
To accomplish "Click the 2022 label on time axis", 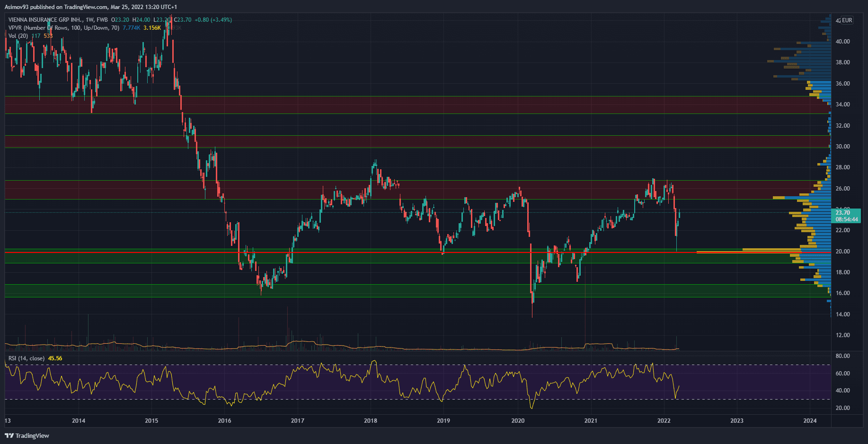I will coord(664,421).
